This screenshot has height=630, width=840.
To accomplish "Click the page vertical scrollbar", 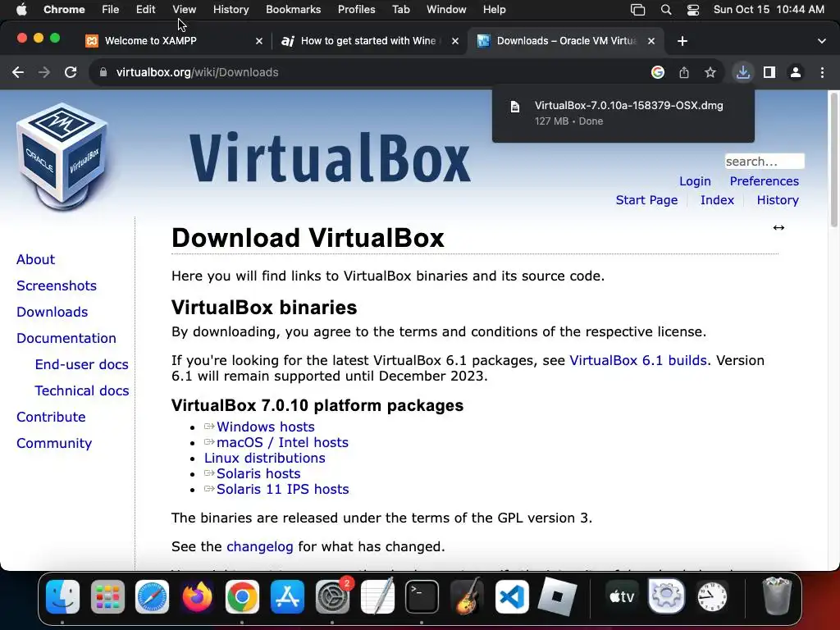I will pyautogui.click(x=833, y=160).
